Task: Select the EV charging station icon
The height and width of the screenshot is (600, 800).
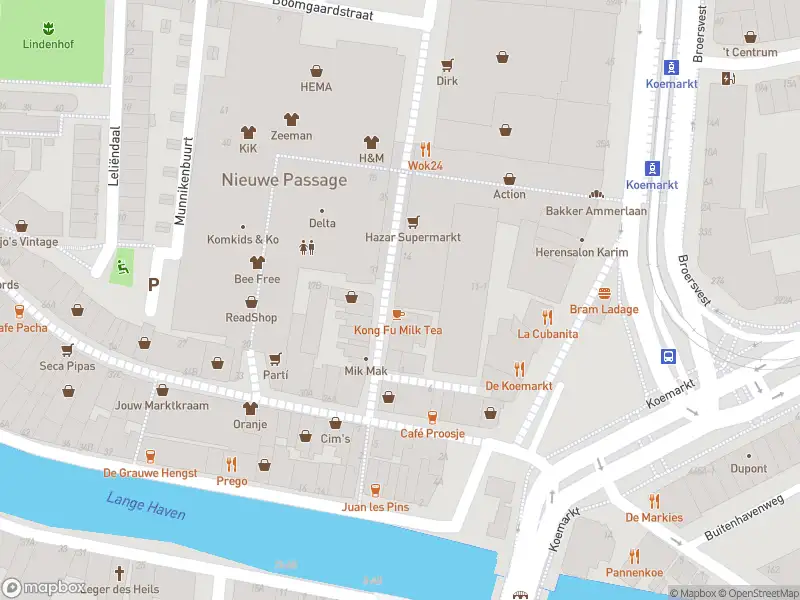Action: click(x=729, y=79)
